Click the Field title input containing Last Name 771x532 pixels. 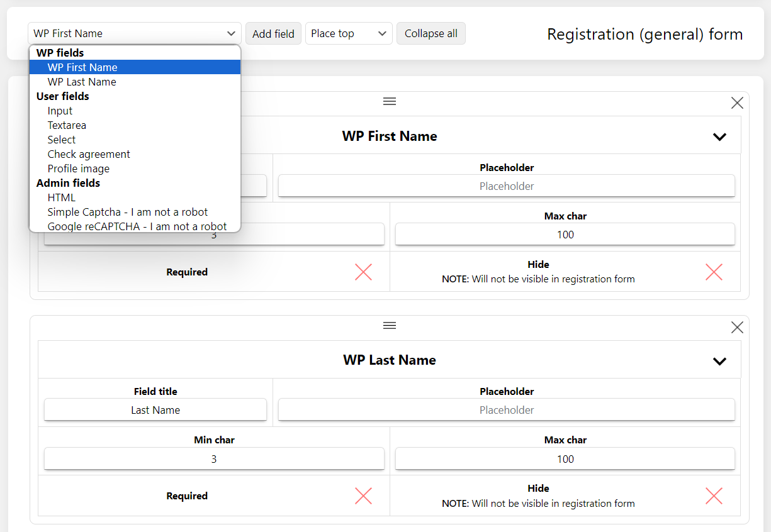click(155, 410)
